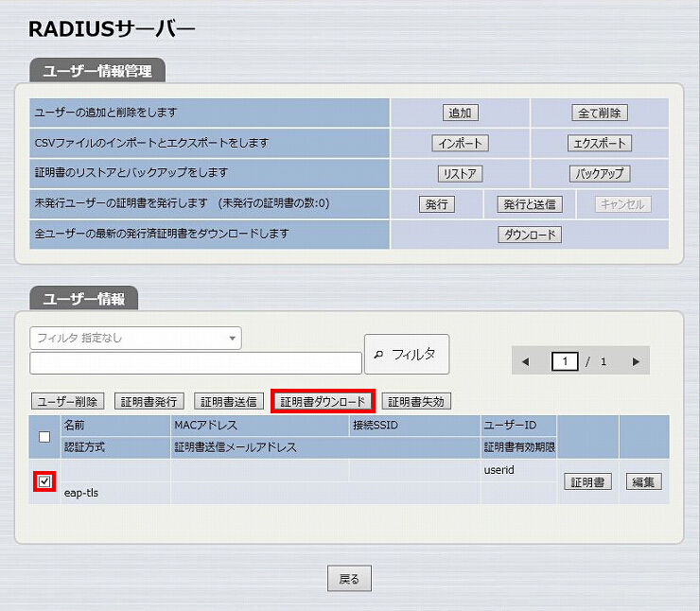Viewport: 700px width, 611px height.
Task: Uncheck the checkbox for the userid row
Action: [x=44, y=481]
